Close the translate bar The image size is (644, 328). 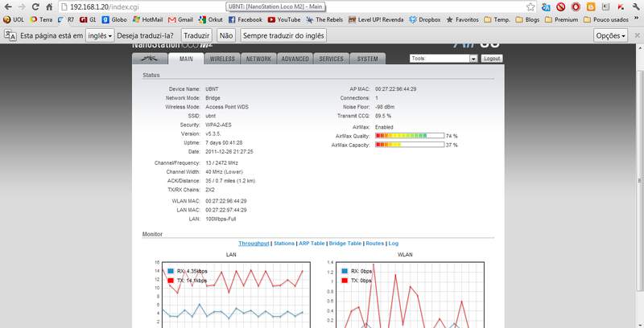click(x=638, y=35)
